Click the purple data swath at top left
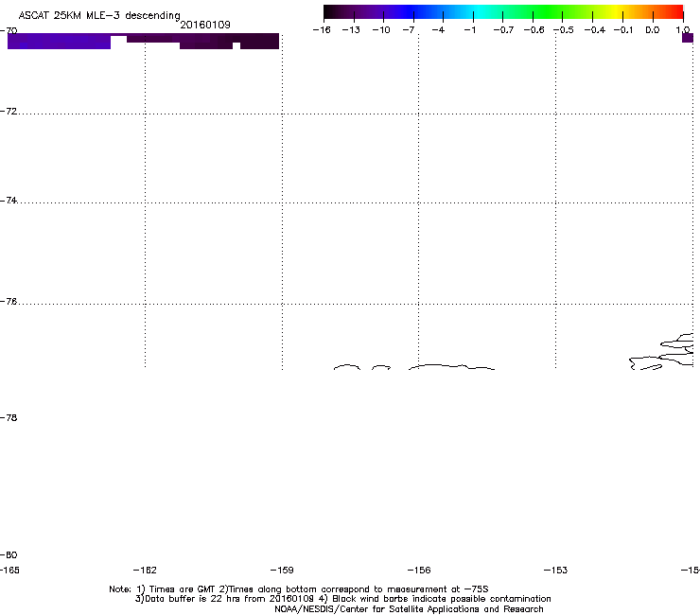This screenshot has width=700, height=615. (x=59, y=41)
